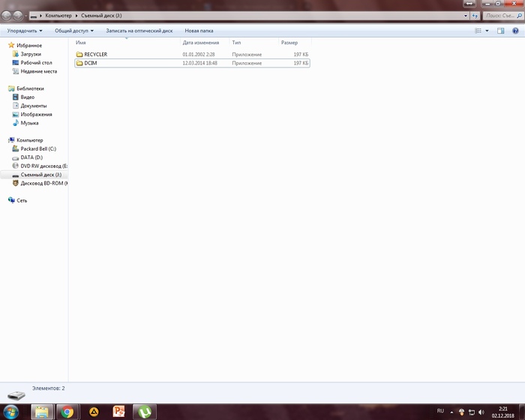The image size is (525, 420).
Task: Go back with the Back arrow button
Action: tap(6, 16)
